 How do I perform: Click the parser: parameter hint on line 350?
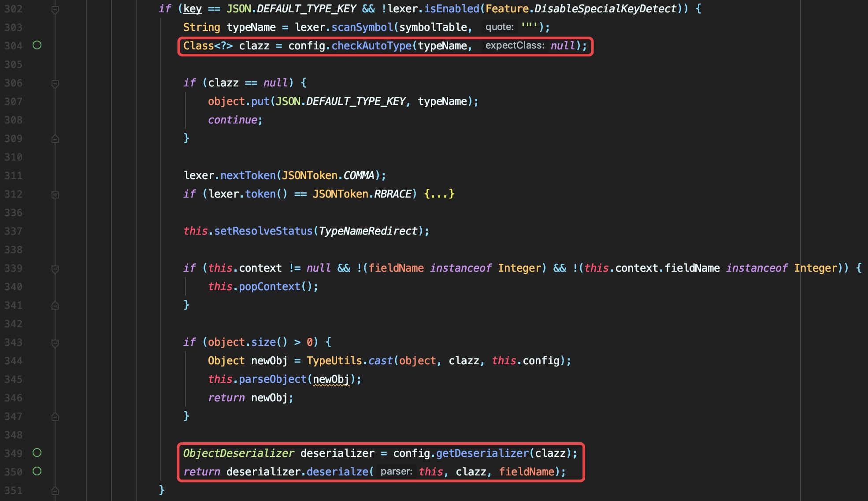pos(397,472)
